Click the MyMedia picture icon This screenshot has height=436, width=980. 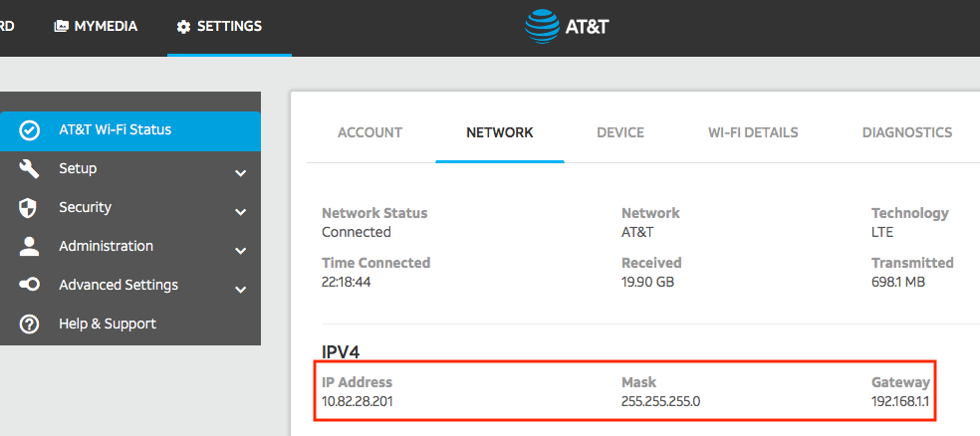(62, 27)
